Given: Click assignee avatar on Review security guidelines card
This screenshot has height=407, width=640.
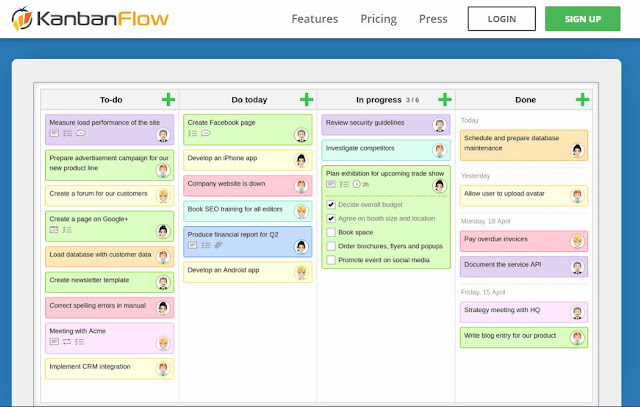Looking at the screenshot, I should click(440, 125).
